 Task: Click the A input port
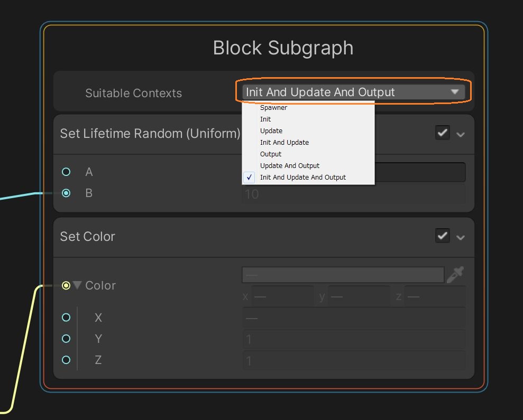66,172
